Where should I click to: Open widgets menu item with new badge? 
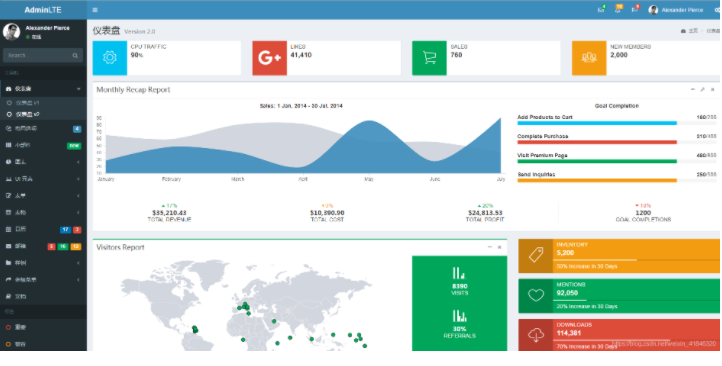[43, 145]
